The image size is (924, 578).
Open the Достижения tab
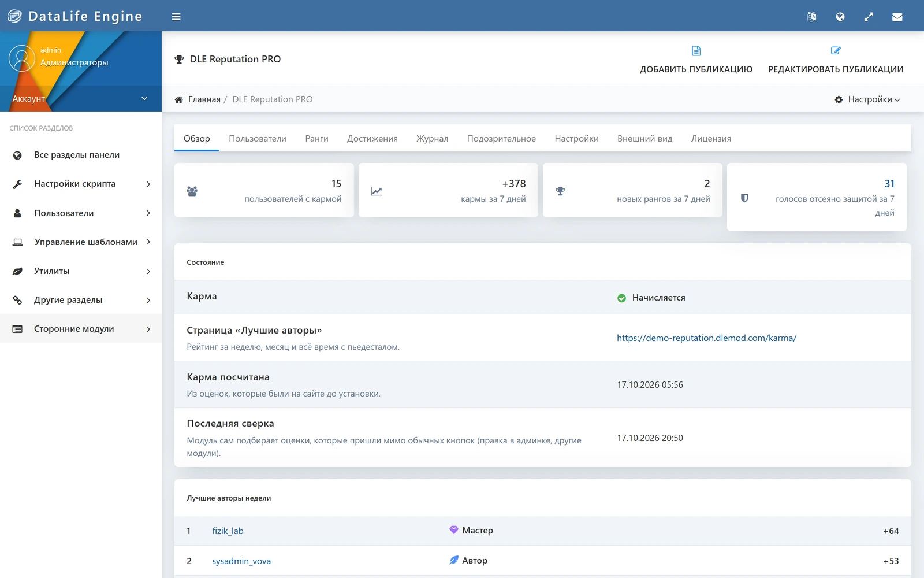coord(372,139)
